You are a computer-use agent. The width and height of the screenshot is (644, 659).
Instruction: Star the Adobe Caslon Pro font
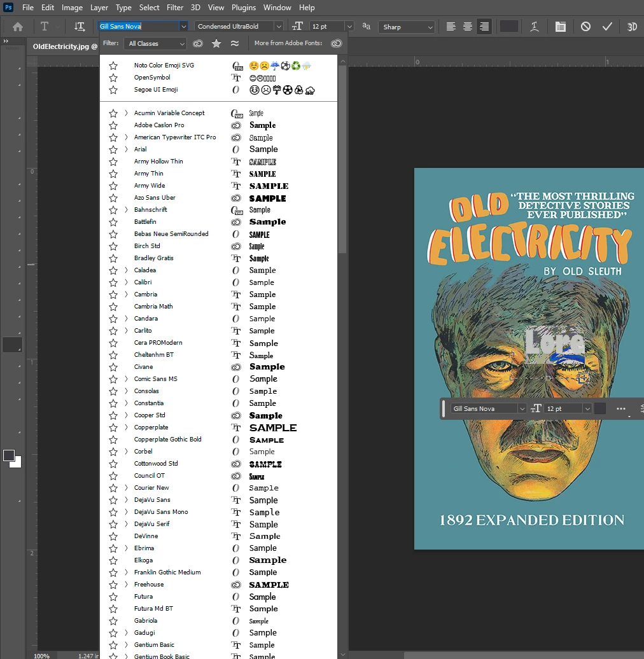[113, 125]
